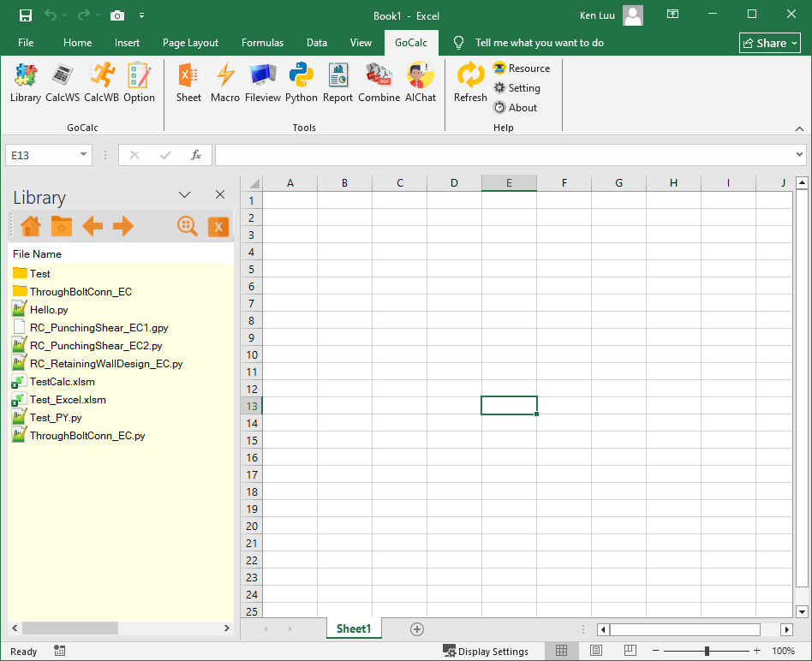
Task: Click the zoom slider handle
Action: point(707,651)
